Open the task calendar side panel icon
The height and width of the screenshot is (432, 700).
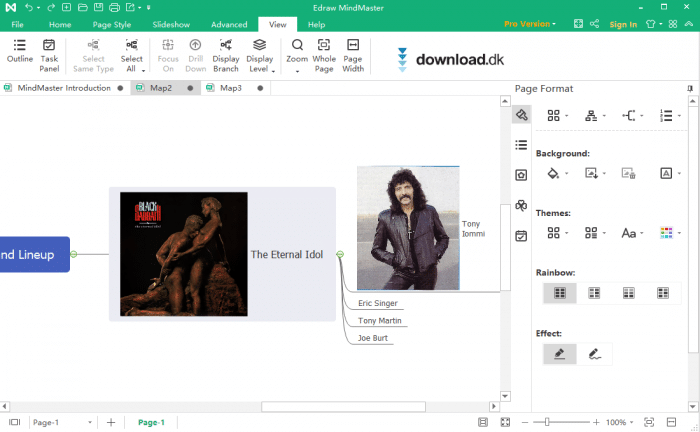point(521,236)
